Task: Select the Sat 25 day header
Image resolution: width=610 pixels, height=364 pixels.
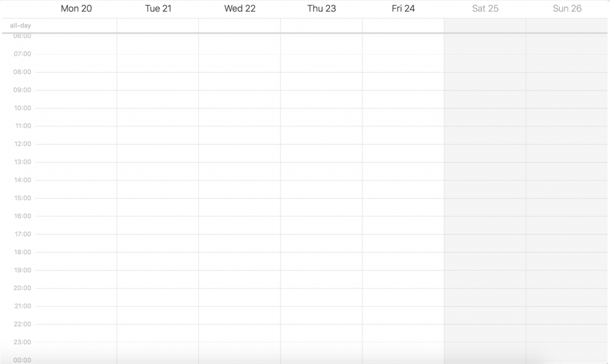Action: [485, 8]
